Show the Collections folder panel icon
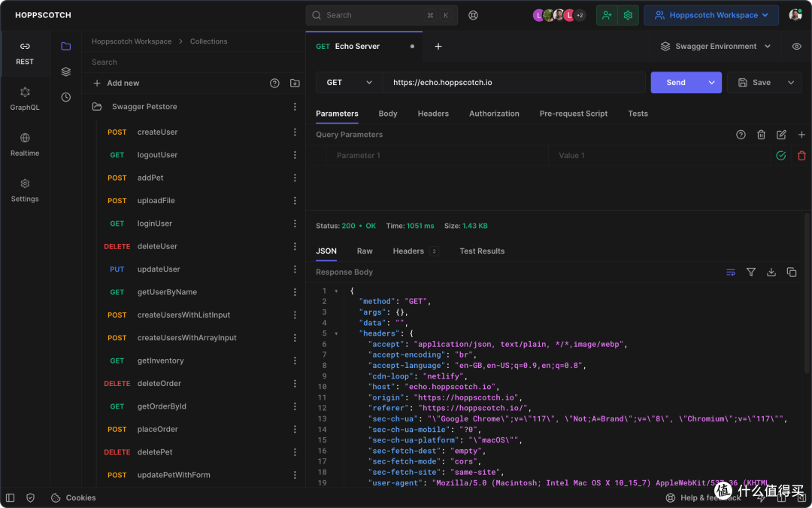Screen dimensions: 812x508 click(65, 46)
